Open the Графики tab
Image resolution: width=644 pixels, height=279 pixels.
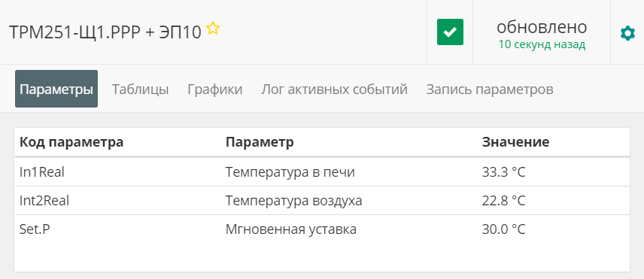tap(215, 89)
